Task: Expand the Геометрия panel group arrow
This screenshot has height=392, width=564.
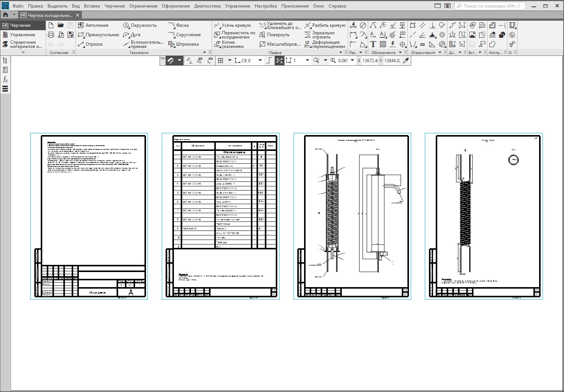Action: [205, 52]
